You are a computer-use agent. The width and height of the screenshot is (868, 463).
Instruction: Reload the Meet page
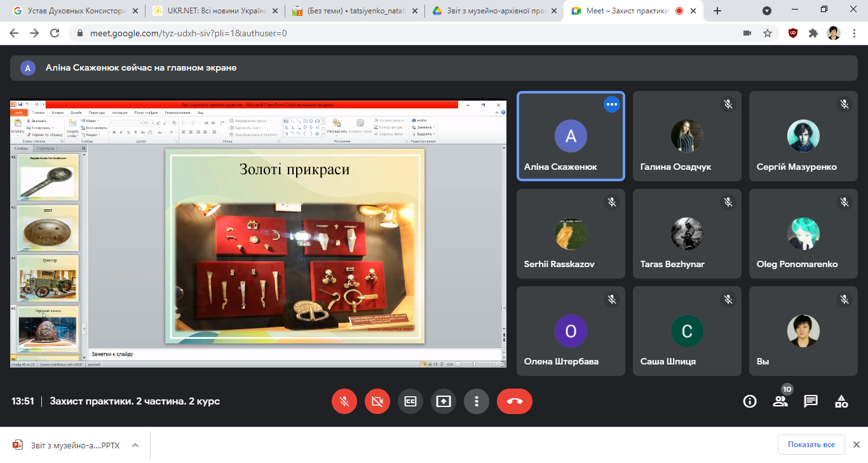point(55,33)
